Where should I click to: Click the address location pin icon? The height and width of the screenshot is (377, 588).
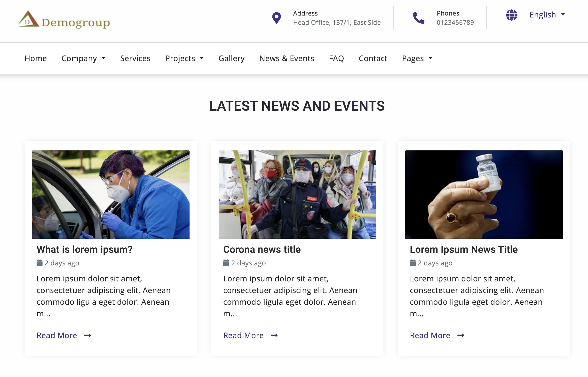point(277,18)
